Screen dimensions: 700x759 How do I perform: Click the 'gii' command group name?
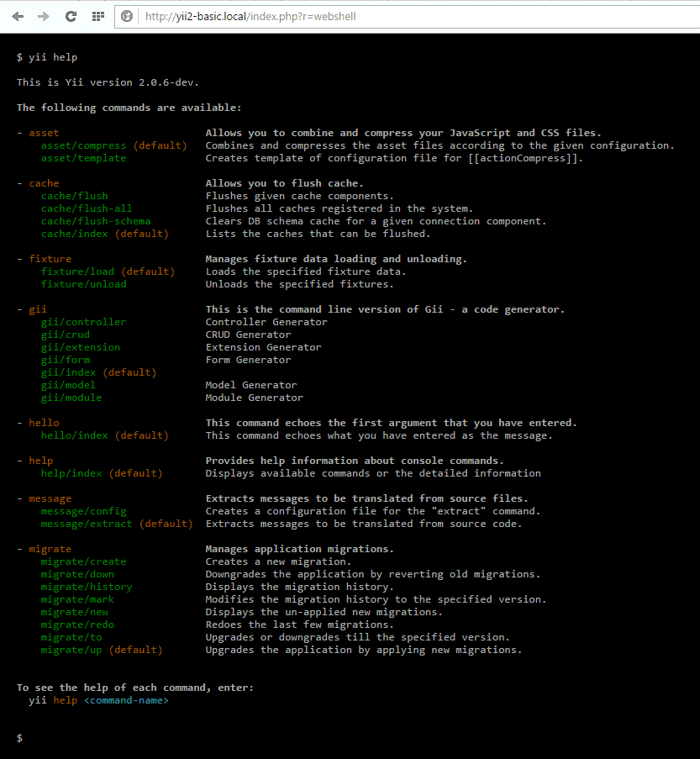click(38, 308)
